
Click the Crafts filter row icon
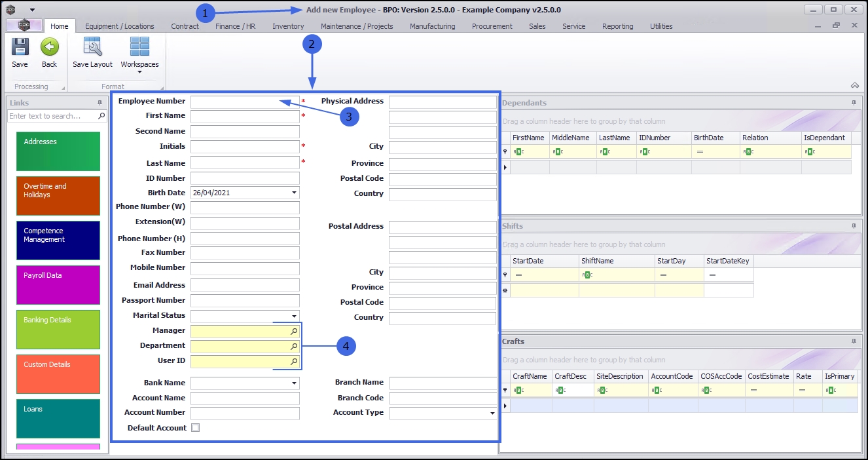505,390
